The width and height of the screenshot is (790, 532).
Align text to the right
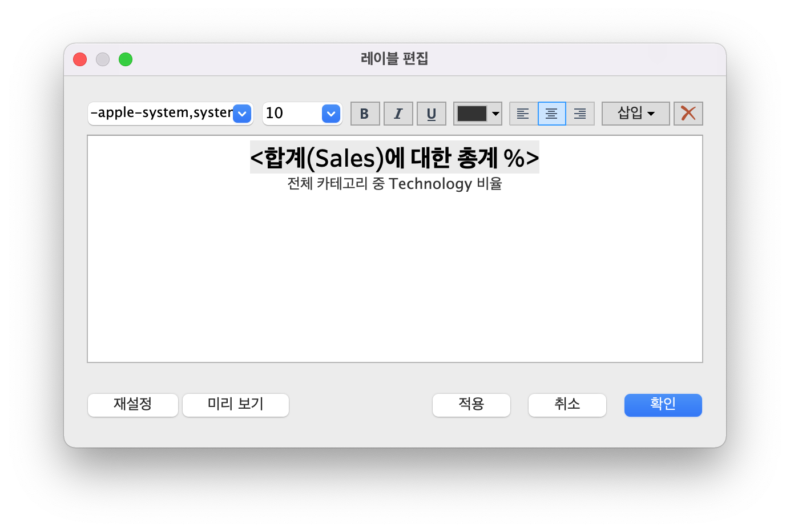pyautogui.click(x=580, y=114)
